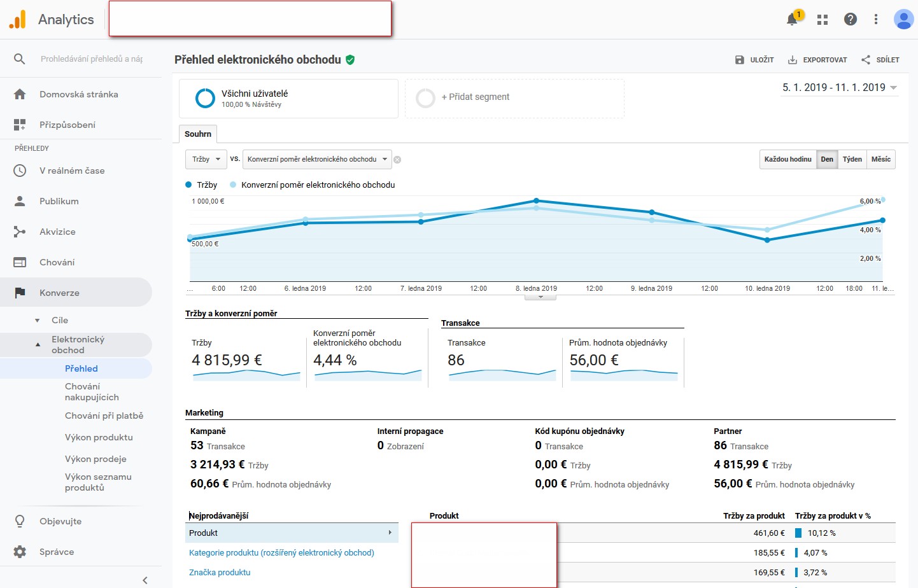Collapse the left sidebar with arrow

pos(145,580)
